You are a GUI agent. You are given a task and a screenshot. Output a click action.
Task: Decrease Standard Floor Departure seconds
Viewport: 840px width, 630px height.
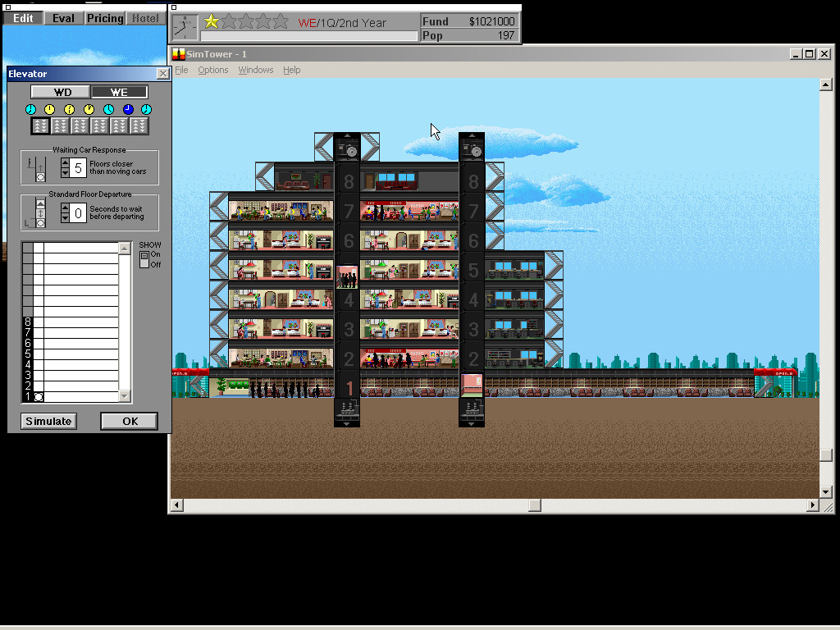tap(65, 217)
